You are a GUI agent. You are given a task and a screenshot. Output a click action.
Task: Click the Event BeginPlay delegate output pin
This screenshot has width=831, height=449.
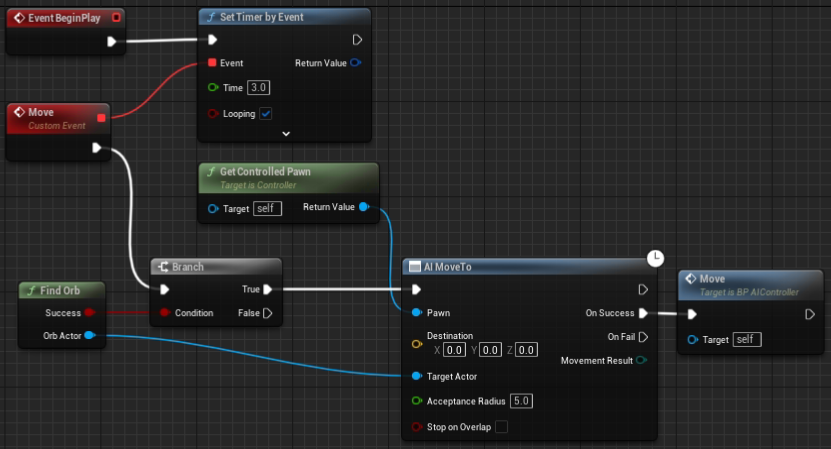pyautogui.click(x=116, y=17)
